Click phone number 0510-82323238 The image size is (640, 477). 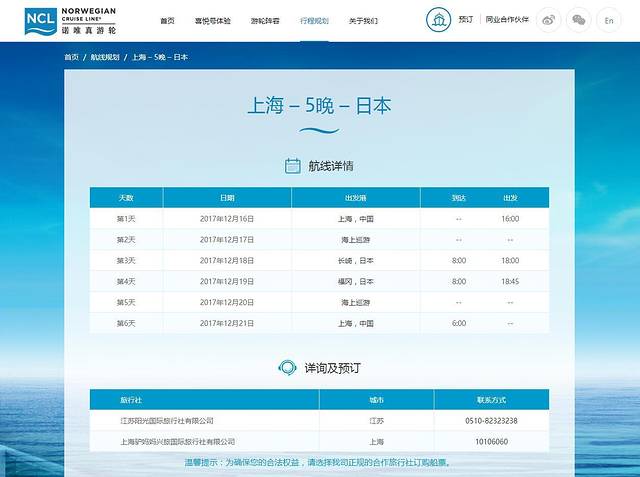[491, 420]
